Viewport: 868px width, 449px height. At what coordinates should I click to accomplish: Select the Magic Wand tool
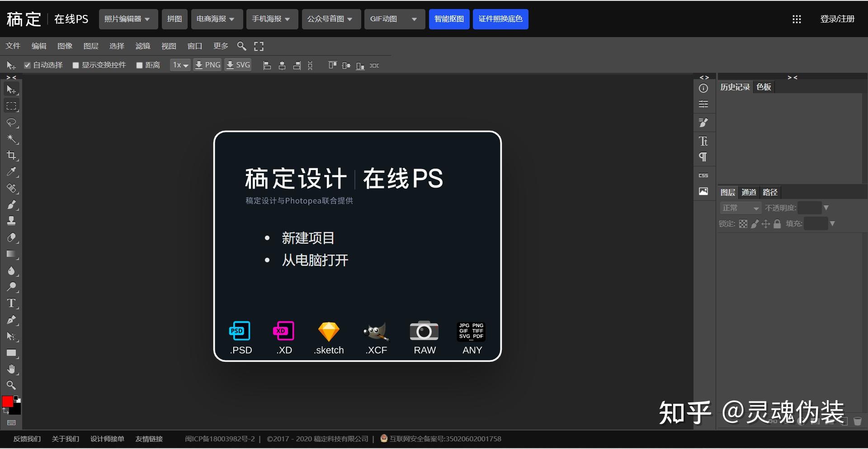click(11, 139)
